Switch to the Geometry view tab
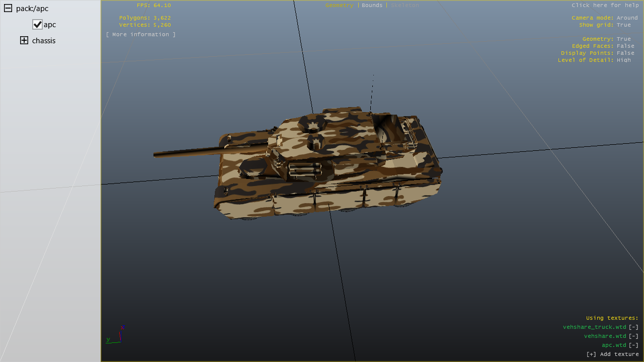The image size is (644, 362). (x=340, y=5)
